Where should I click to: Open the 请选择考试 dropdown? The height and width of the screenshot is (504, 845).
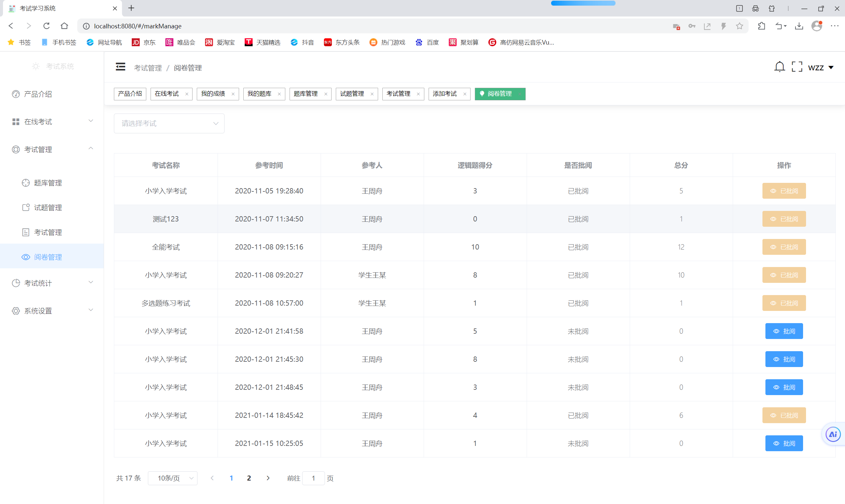(169, 123)
